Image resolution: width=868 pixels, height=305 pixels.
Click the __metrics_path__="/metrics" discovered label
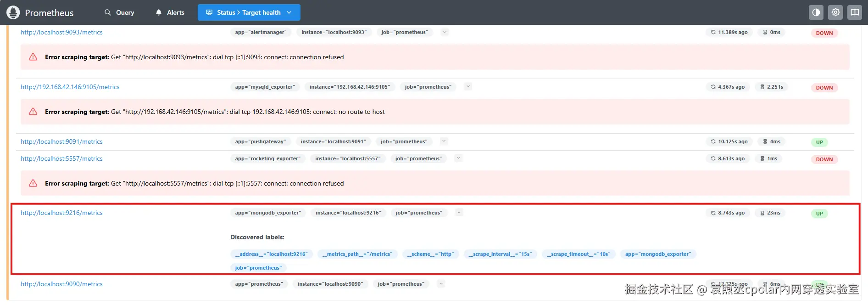[357, 254]
